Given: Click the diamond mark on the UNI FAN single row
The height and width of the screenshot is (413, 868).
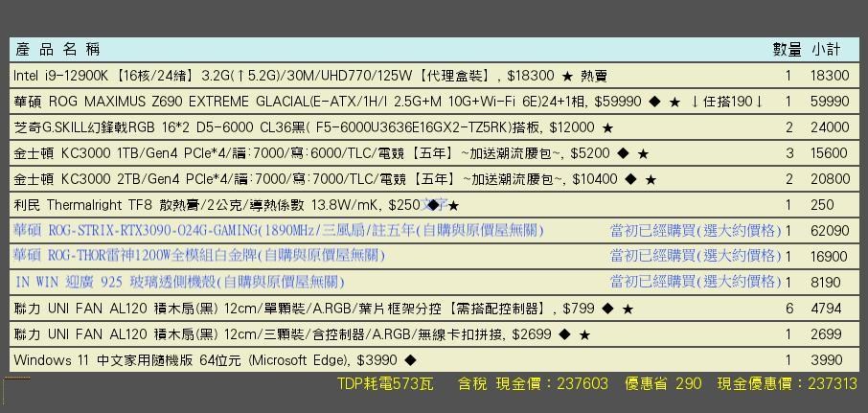Looking at the screenshot, I should pos(607,309).
